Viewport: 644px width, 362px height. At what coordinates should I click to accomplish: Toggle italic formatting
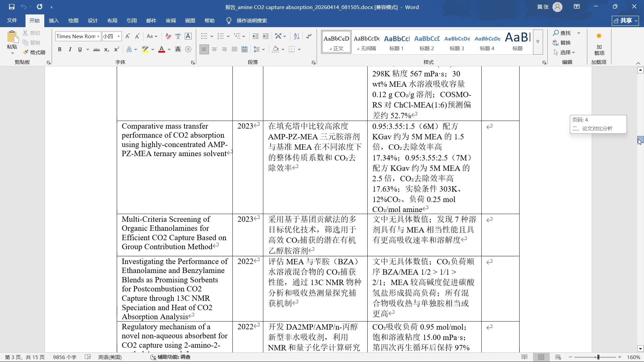70,50
